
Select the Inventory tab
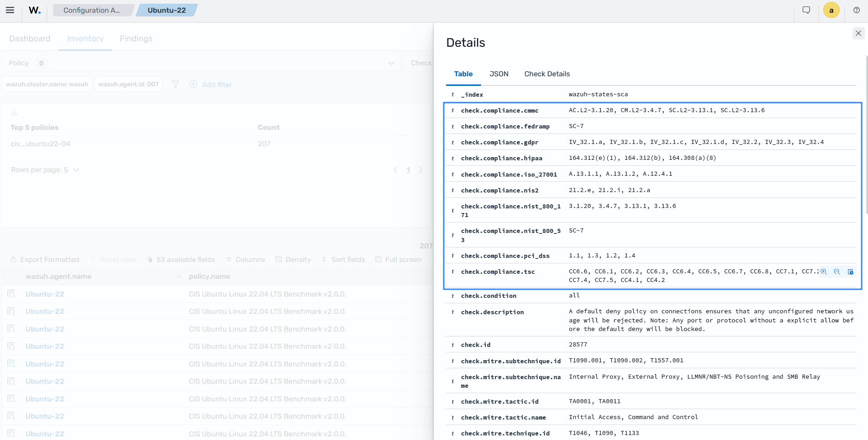[x=85, y=39]
